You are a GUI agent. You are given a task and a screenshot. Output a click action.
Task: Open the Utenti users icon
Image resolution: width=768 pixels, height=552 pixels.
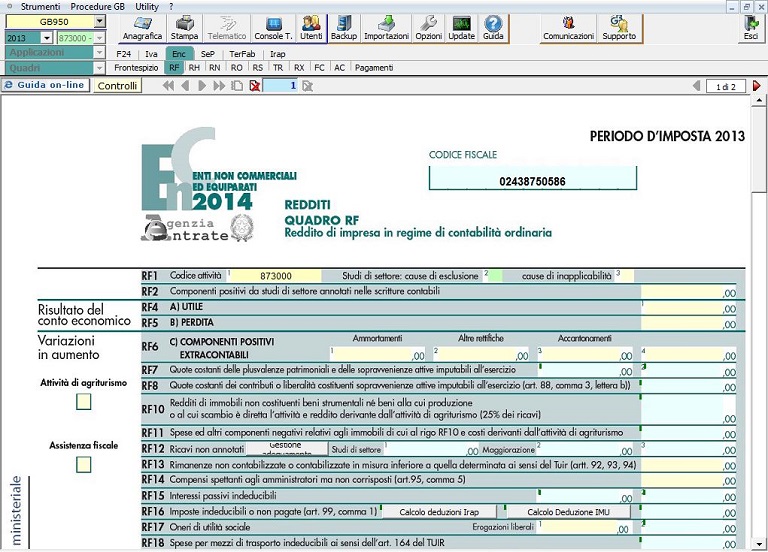coord(311,28)
